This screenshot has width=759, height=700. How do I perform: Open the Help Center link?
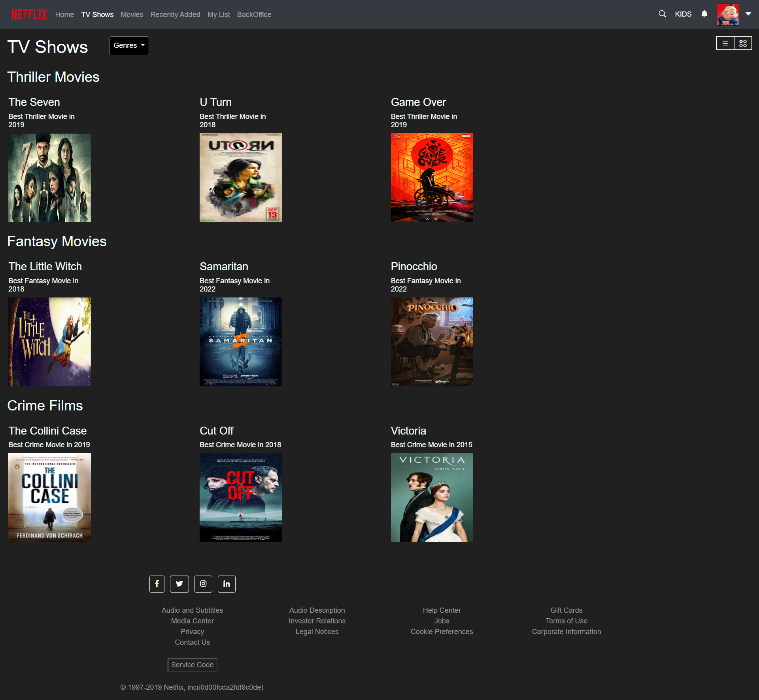[x=442, y=610]
